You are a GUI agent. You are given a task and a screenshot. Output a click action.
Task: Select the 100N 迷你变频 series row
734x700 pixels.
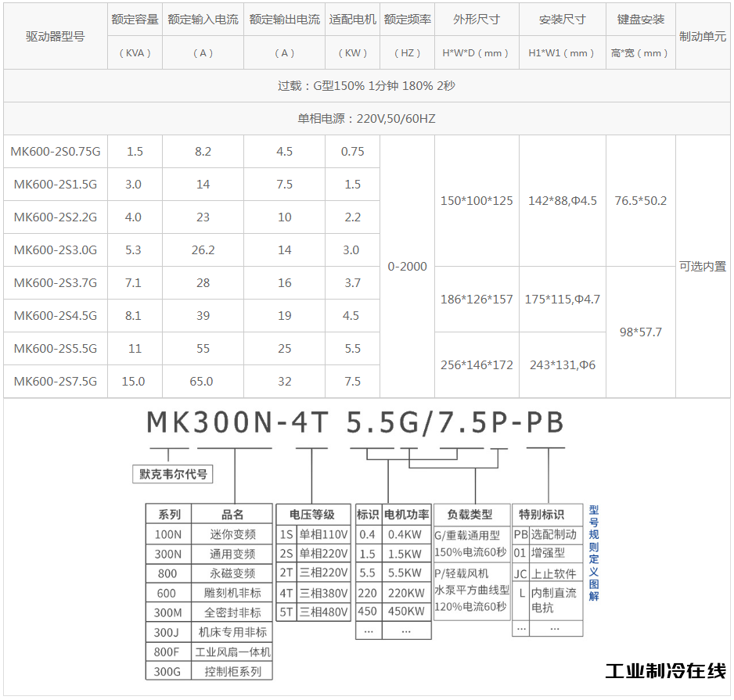(209, 534)
